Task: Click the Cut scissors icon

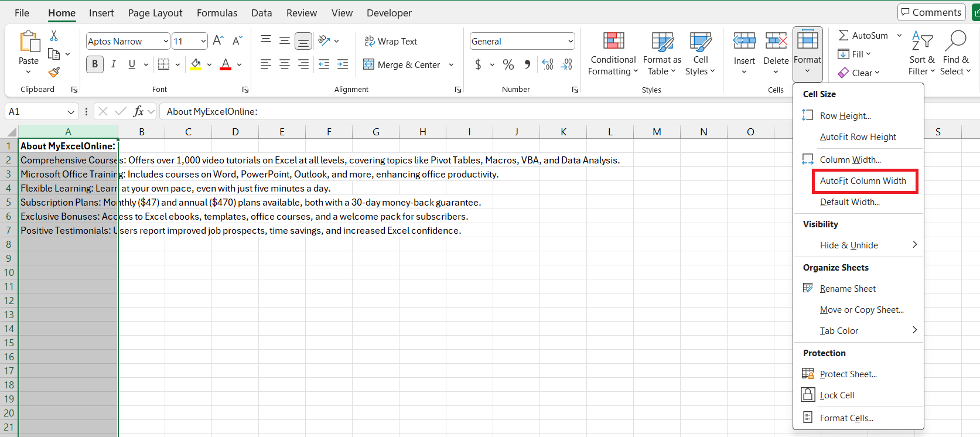Action: (x=54, y=36)
